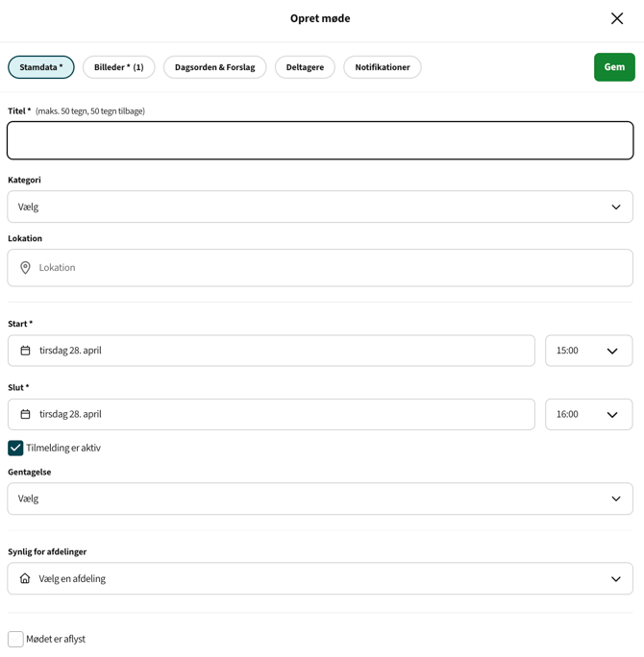Check the Mødet er aflyst checkbox
Viewport: 644px width, 657px height.
[15, 639]
